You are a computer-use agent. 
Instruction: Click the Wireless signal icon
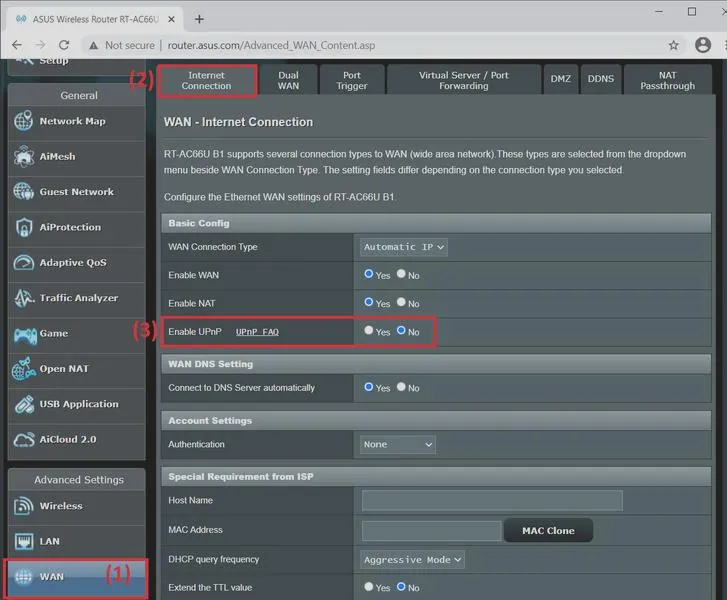click(23, 506)
